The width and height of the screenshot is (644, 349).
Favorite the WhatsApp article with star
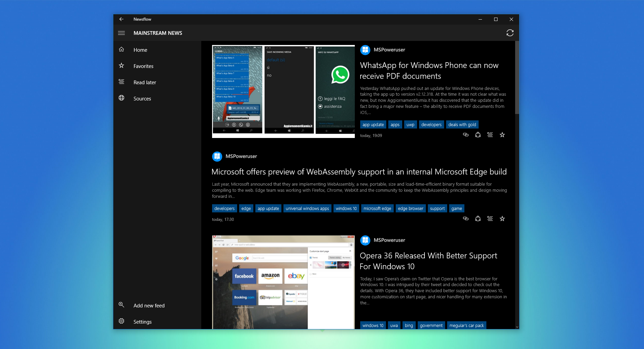[502, 135]
